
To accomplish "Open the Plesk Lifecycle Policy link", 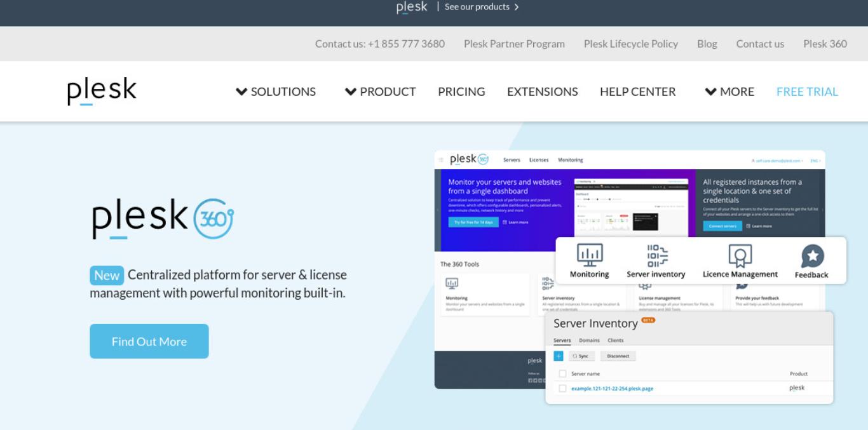I will (x=631, y=44).
